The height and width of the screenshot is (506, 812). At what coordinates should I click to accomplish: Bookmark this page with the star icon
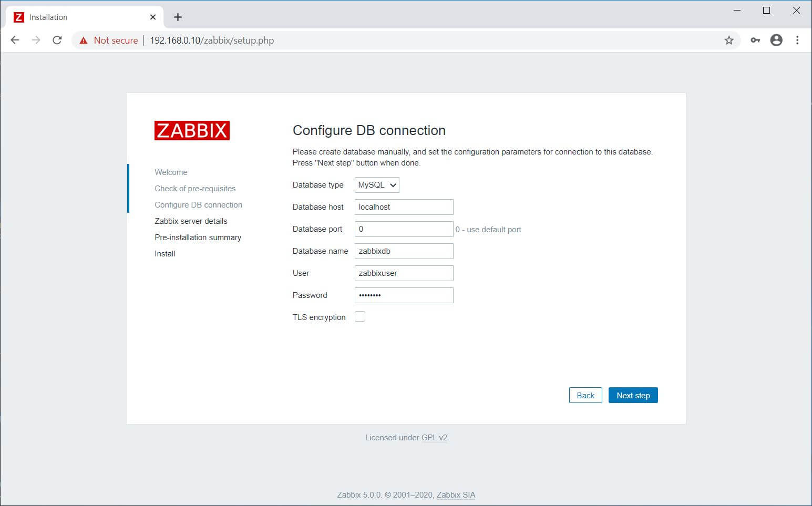[729, 40]
